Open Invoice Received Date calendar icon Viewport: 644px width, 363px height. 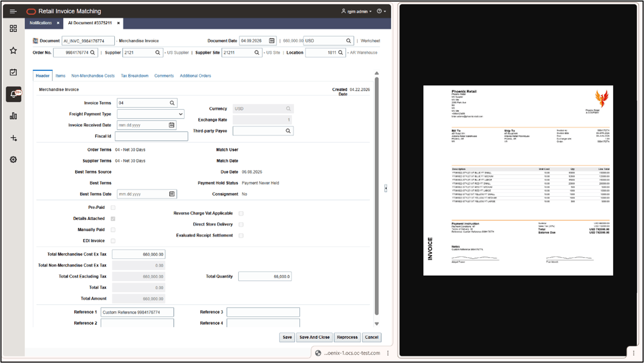pyautogui.click(x=172, y=125)
